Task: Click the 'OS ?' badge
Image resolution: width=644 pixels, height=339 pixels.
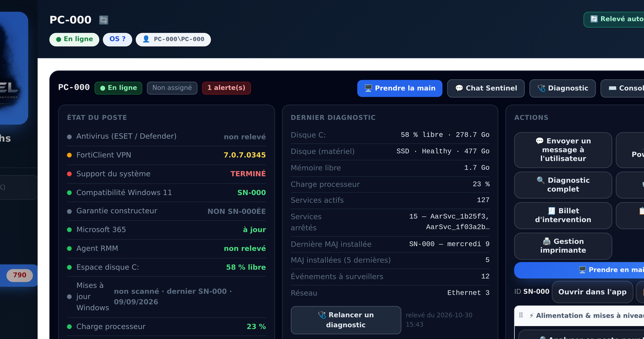Action: [x=118, y=39]
